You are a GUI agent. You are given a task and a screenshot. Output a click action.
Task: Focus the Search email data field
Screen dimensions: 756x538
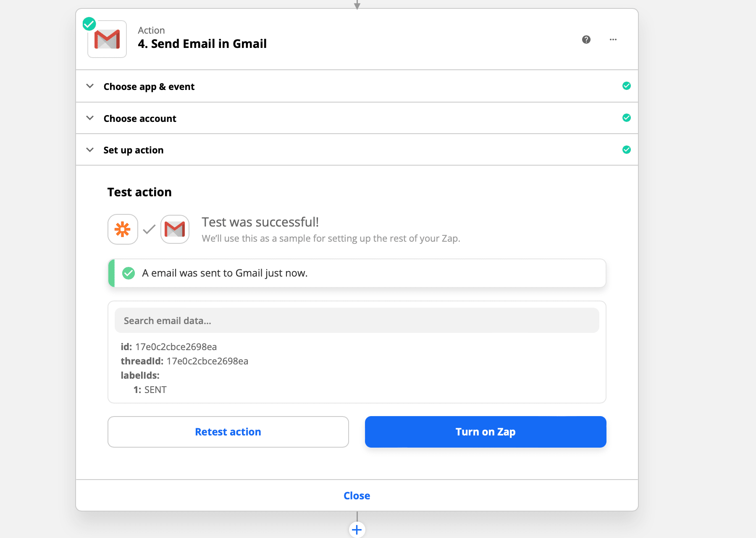357,320
